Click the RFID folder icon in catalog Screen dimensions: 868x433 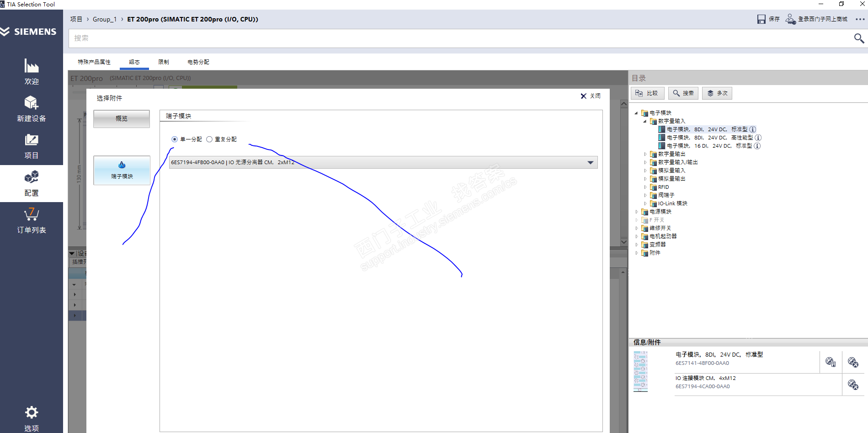click(x=654, y=187)
